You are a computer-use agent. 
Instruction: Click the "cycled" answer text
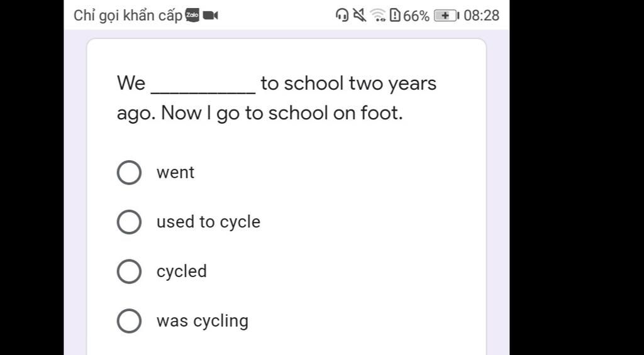pos(182,271)
